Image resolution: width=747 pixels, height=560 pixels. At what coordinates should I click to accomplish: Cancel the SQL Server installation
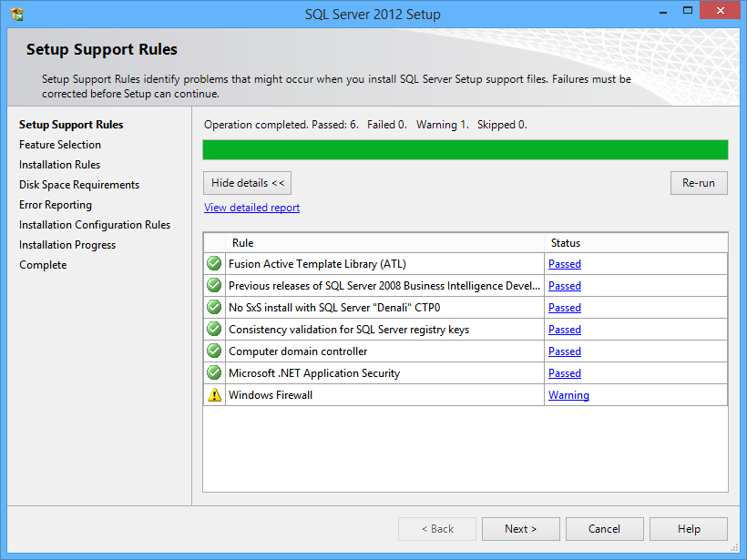tap(604, 528)
